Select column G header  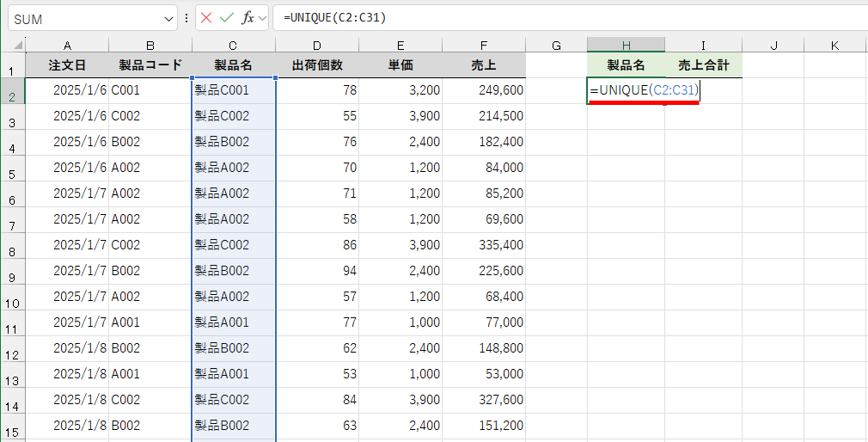556,46
